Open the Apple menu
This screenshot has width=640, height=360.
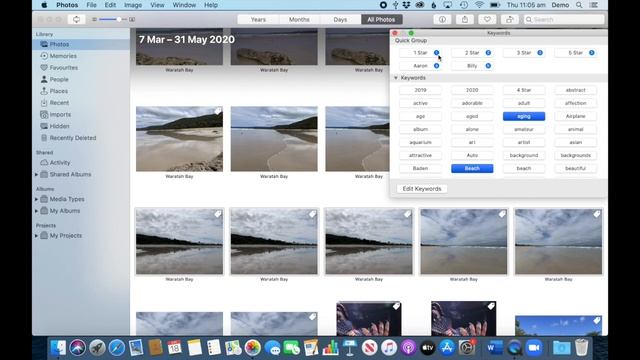click(x=44, y=5)
